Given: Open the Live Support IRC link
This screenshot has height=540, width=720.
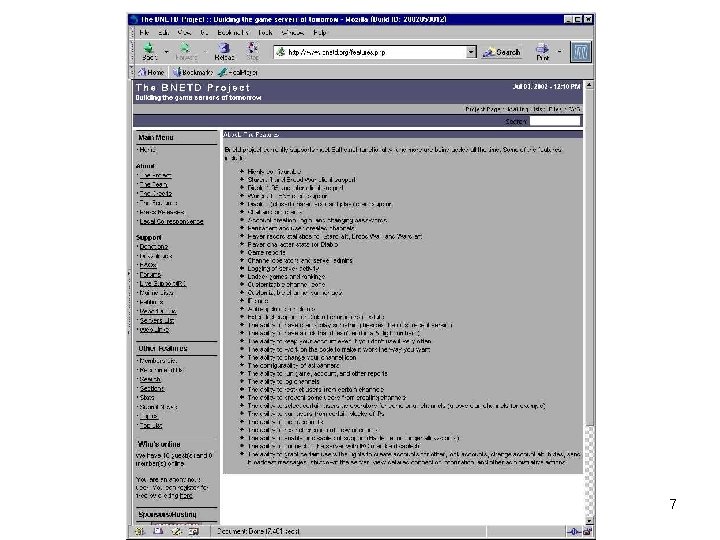Looking at the screenshot, I should [163, 284].
